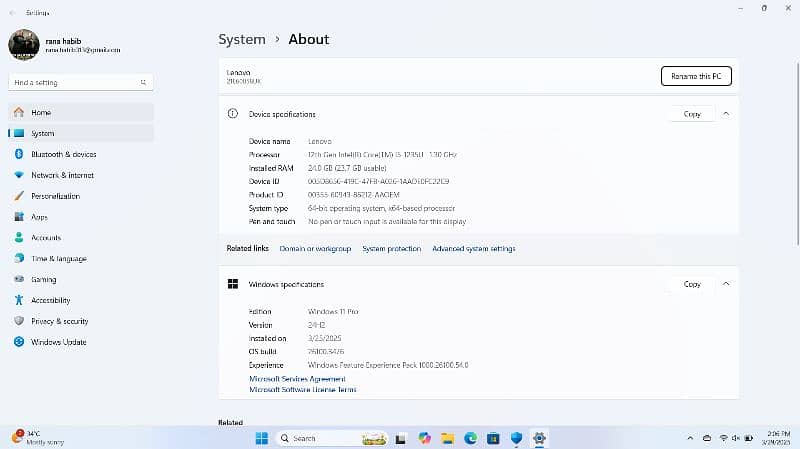Open Windows Security shield on taskbar
This screenshot has height=449, width=800.
coord(516,438)
